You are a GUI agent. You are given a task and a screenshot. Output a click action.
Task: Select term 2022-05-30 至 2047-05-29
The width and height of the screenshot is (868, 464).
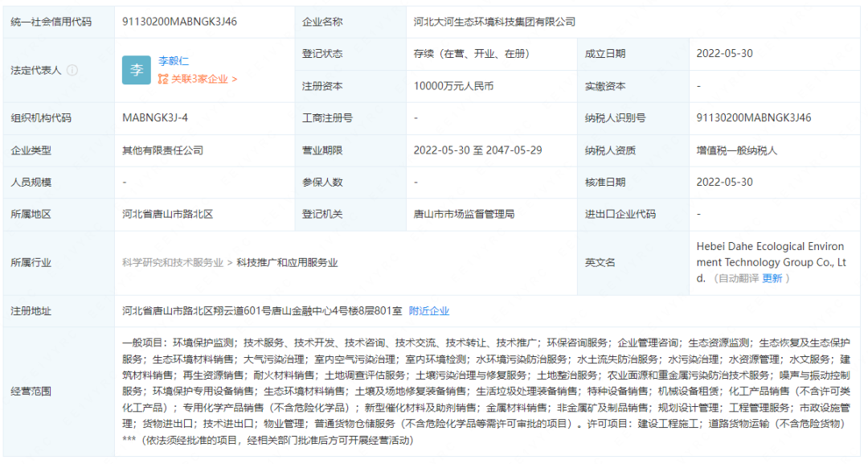[x=477, y=150]
